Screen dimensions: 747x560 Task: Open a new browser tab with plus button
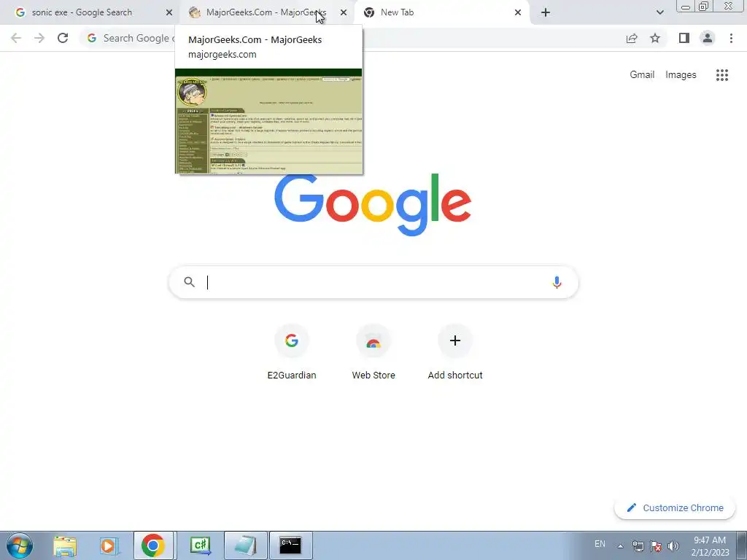tap(546, 13)
